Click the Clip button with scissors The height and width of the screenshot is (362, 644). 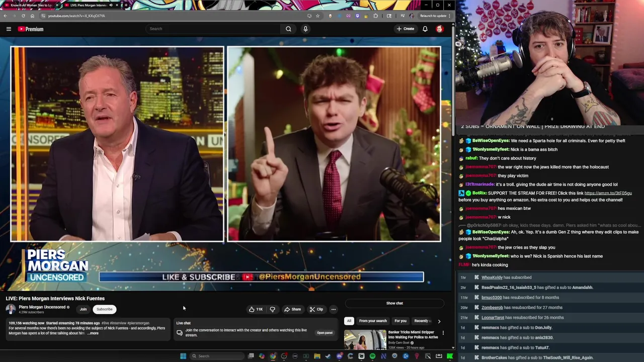coord(316,309)
